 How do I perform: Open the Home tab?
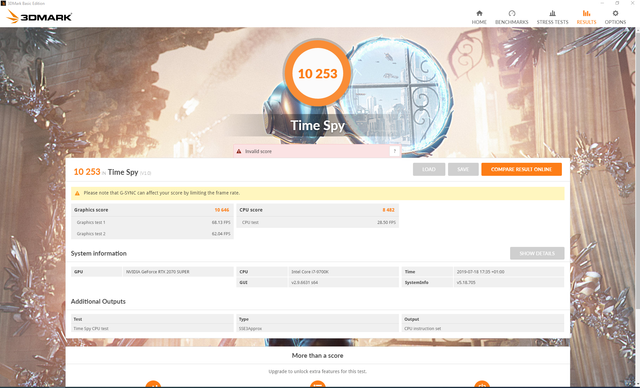[x=479, y=17]
